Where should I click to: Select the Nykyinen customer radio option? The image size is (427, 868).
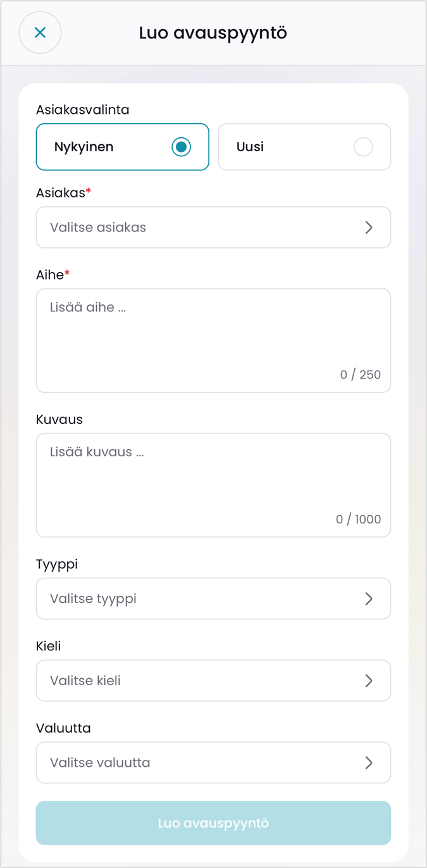pyautogui.click(x=123, y=147)
